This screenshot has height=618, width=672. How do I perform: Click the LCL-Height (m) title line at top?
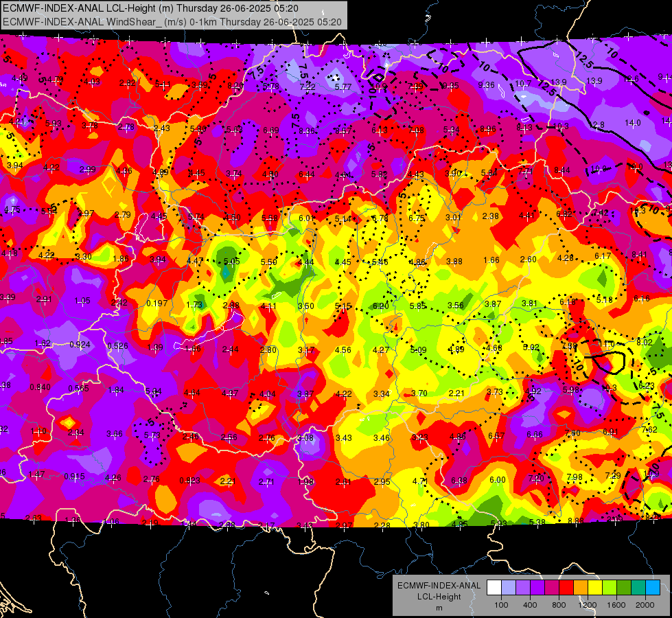(150, 8)
